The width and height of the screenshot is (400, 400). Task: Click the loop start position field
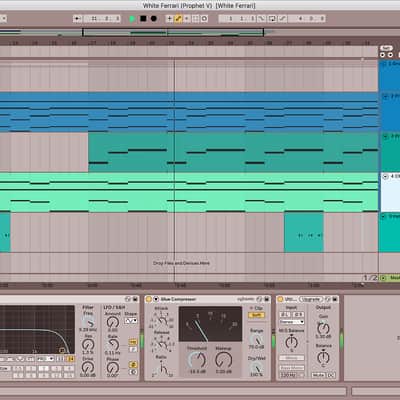[238, 19]
